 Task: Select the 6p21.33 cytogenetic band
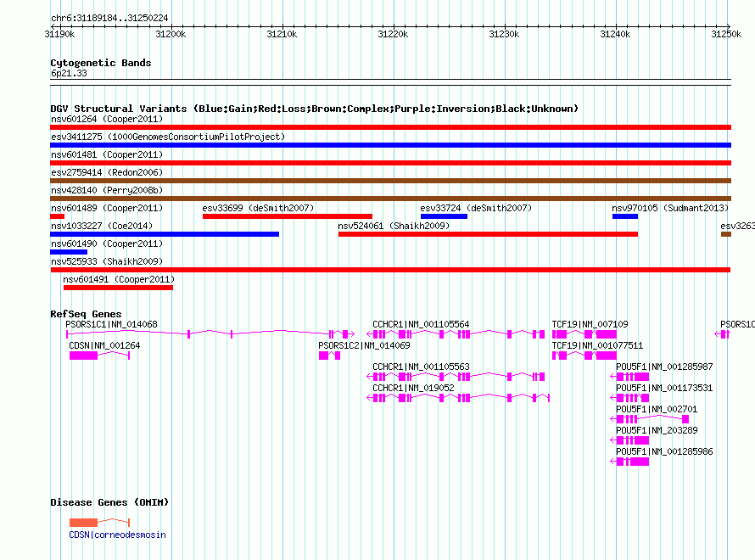pos(390,82)
